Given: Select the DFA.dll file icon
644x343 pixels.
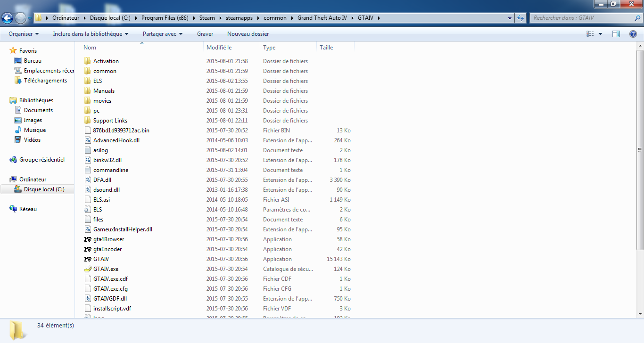Looking at the screenshot, I should [87, 180].
